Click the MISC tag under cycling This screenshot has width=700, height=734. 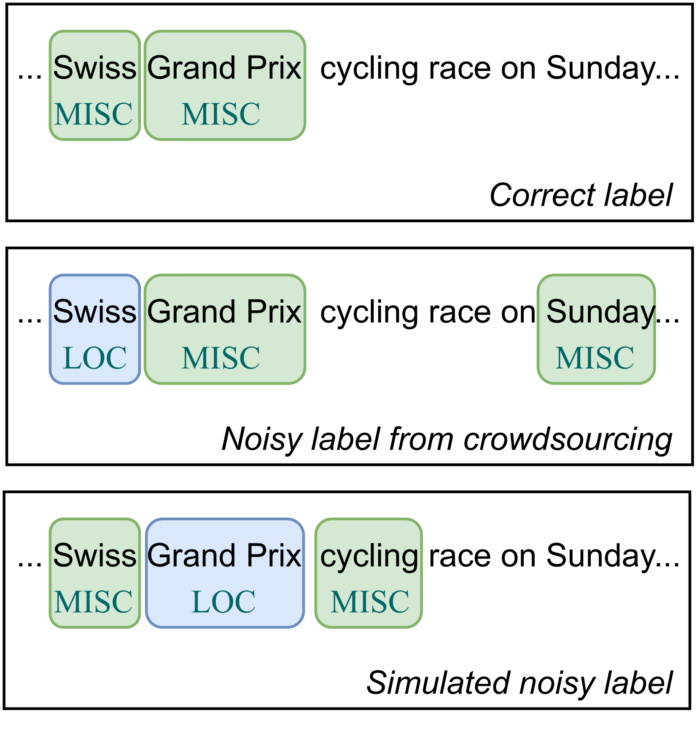369,602
